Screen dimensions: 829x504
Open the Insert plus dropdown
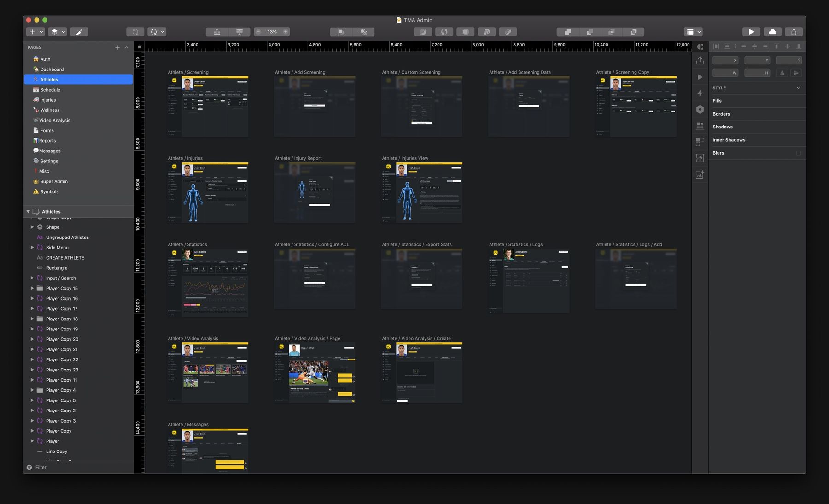35,32
